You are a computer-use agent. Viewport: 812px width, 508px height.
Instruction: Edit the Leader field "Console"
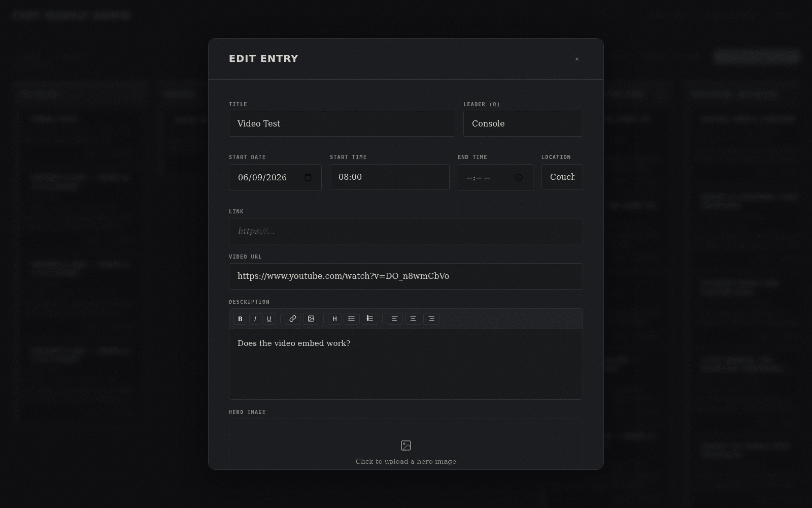tap(523, 123)
